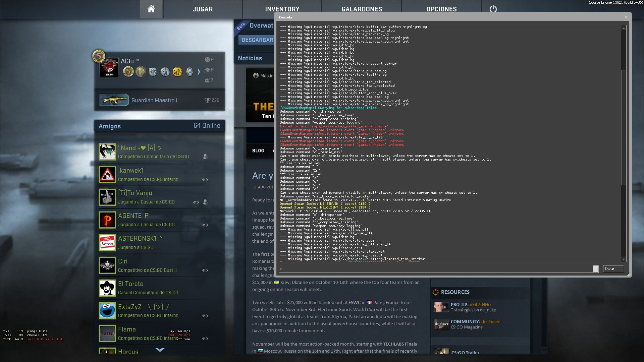This screenshot has width=644, height=362.
Task: Toggle spectate eye icon for Ciri
Action: [205, 270]
